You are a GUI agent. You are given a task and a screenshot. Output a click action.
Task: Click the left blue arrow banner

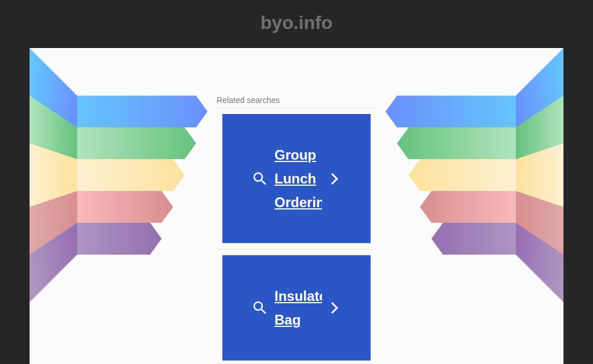142,112
